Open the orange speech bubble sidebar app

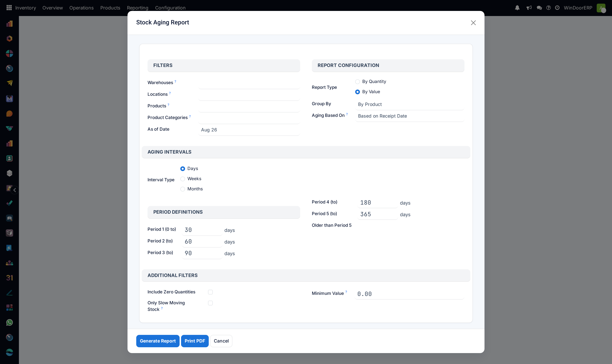coord(9,113)
